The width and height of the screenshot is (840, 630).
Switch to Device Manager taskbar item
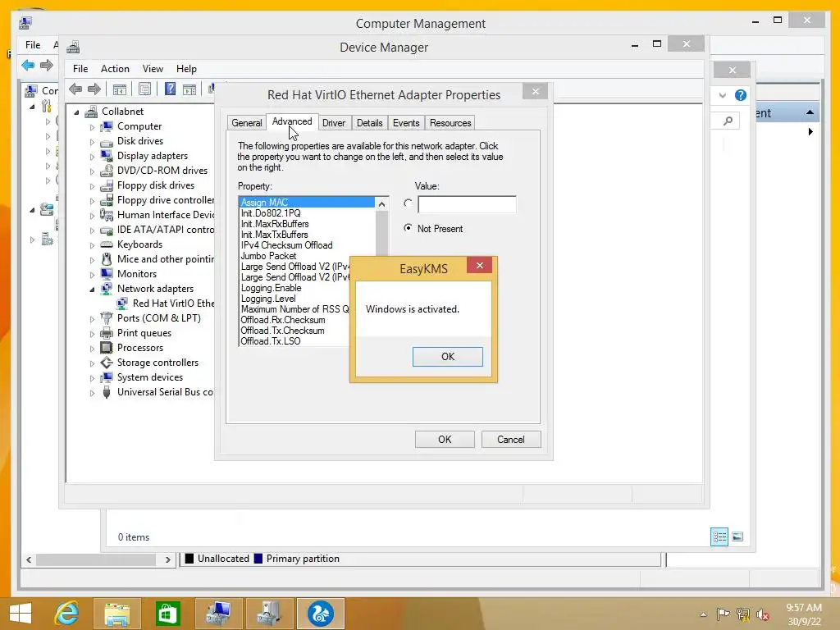(x=269, y=614)
